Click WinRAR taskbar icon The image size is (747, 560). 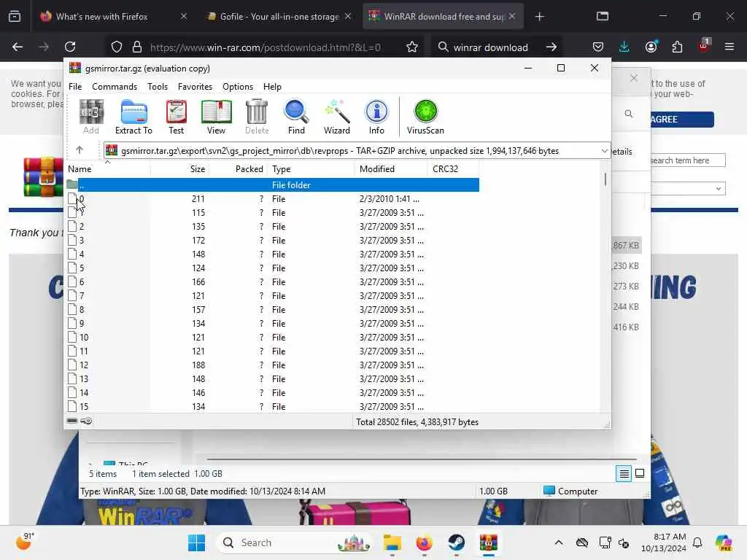(488, 542)
